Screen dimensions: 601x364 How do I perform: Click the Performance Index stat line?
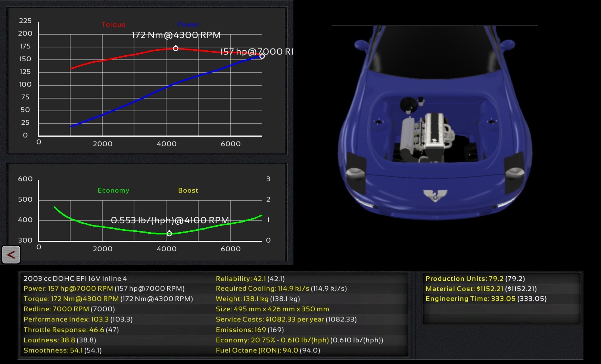(78, 320)
